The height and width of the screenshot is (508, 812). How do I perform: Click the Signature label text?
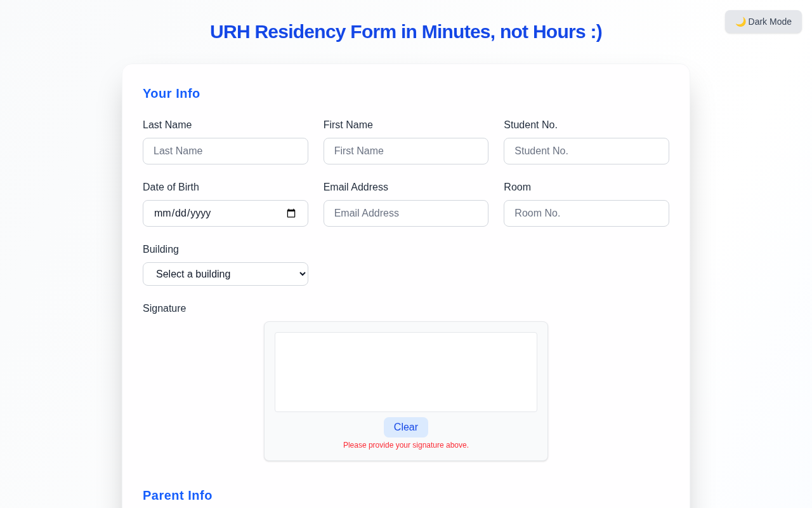(164, 309)
